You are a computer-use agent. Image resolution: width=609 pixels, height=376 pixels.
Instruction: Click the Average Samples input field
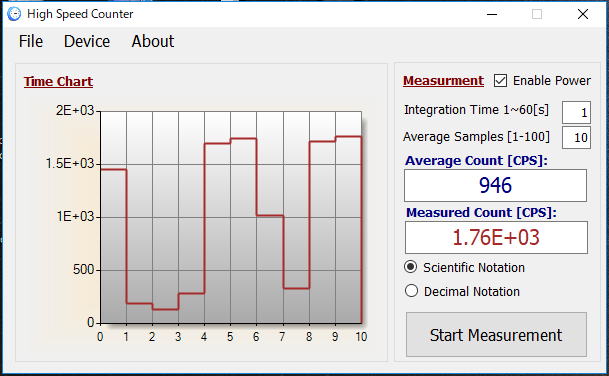576,138
